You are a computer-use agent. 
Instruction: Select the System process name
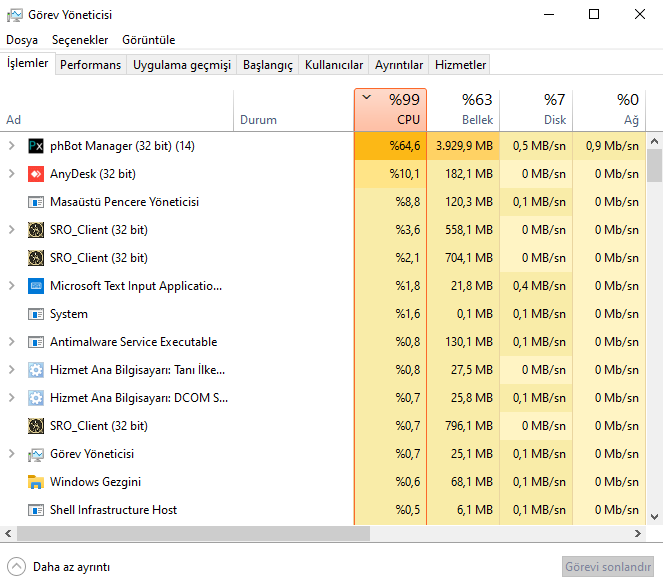[x=68, y=314]
